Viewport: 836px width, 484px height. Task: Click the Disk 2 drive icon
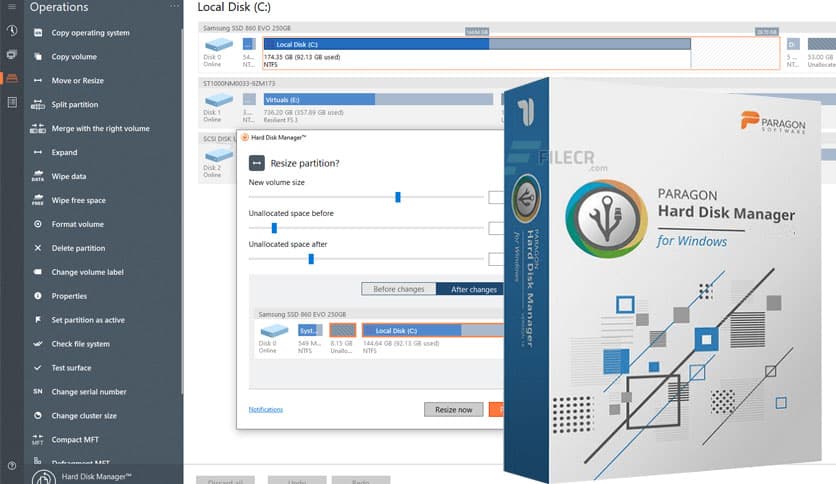(x=219, y=155)
